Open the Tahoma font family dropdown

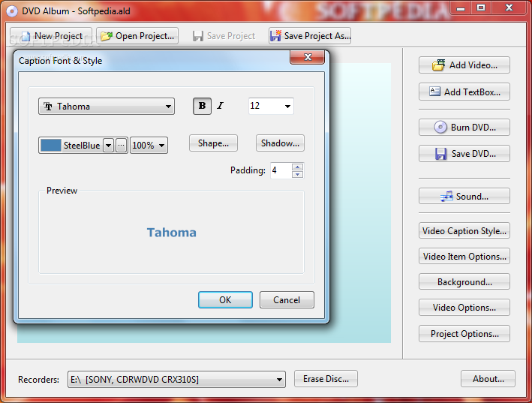(107, 107)
